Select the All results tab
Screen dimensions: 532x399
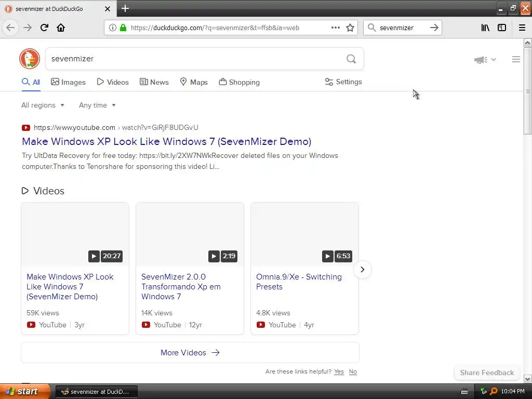point(31,82)
